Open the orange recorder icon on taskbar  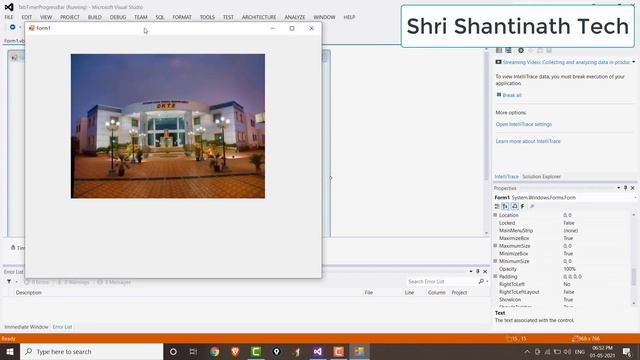pyautogui.click(x=338, y=351)
